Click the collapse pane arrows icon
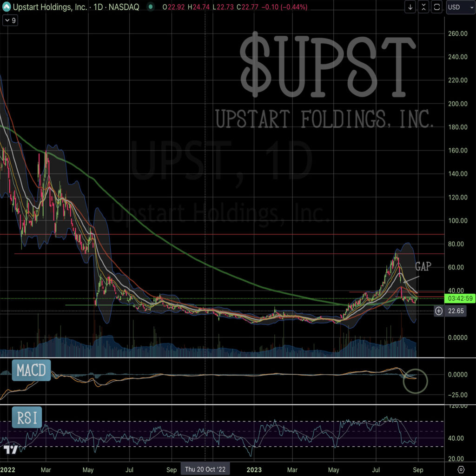The image size is (476, 476). click(423, 7)
